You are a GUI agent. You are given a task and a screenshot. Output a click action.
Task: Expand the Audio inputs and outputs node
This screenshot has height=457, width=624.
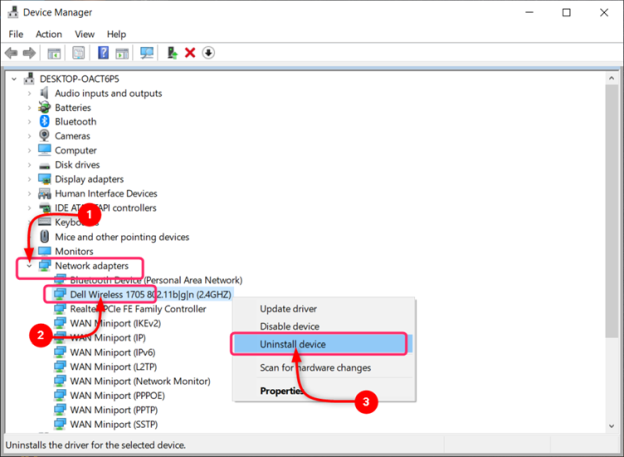click(29, 94)
